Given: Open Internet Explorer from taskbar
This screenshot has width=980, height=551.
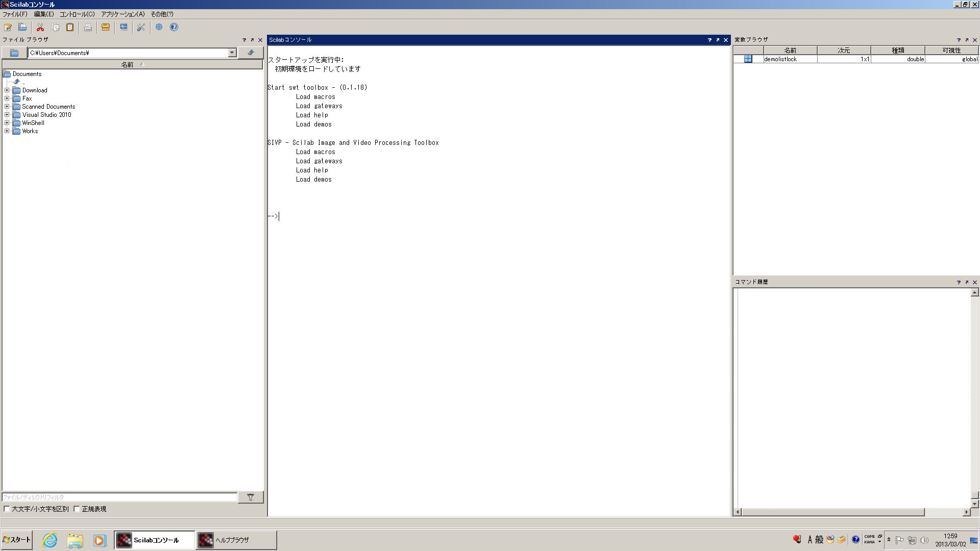Looking at the screenshot, I should click(50, 540).
